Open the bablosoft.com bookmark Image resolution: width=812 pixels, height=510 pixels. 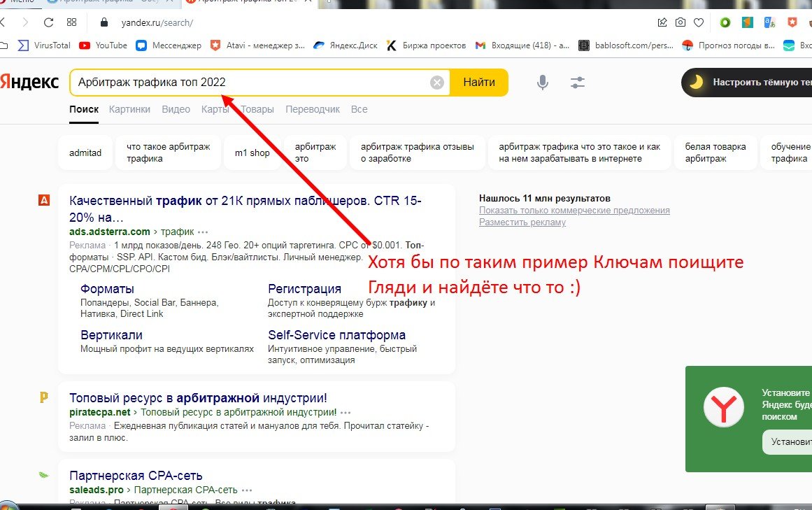tap(626, 45)
